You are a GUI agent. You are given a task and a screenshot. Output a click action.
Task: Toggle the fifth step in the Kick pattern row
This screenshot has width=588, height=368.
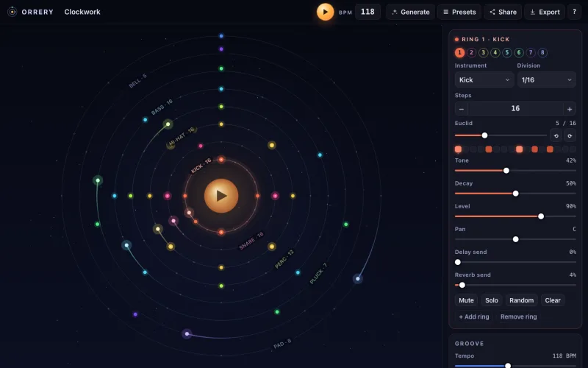[489, 149]
